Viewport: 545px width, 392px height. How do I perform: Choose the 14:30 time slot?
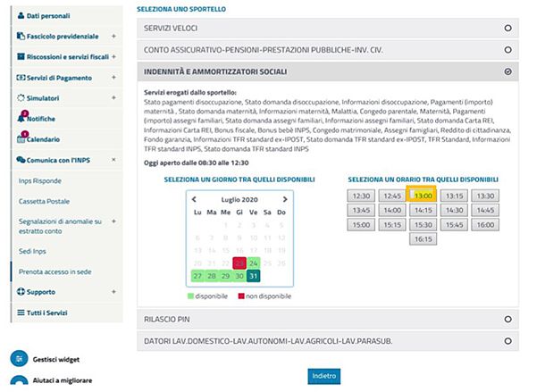pyautogui.click(x=454, y=210)
